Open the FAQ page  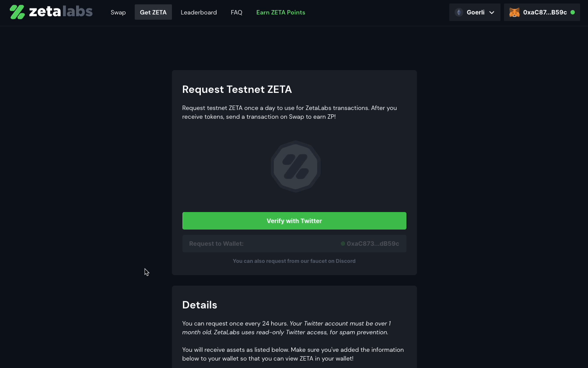click(236, 12)
